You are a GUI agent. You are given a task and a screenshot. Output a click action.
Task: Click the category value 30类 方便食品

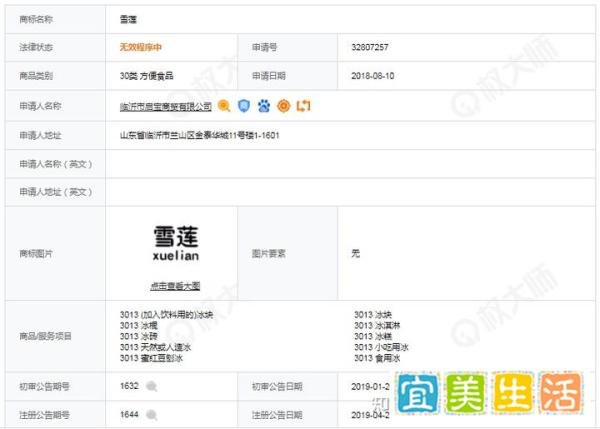(x=147, y=76)
